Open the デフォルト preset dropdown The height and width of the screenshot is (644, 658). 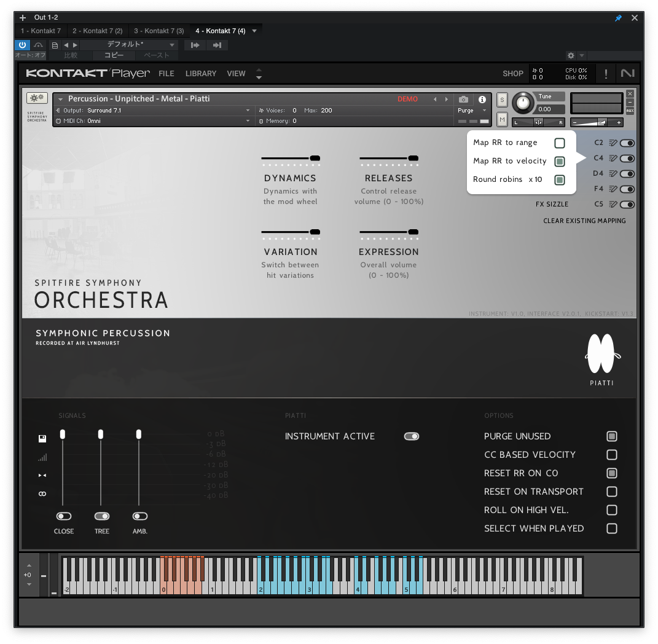click(171, 45)
